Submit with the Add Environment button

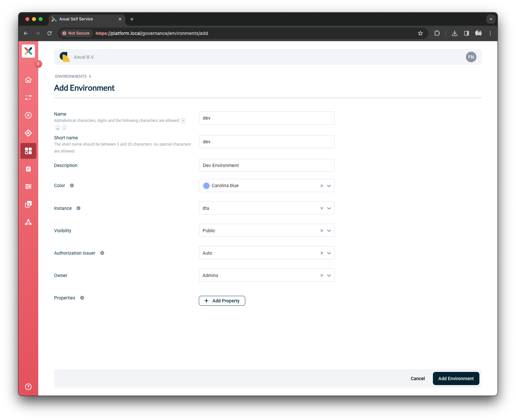[456, 378]
